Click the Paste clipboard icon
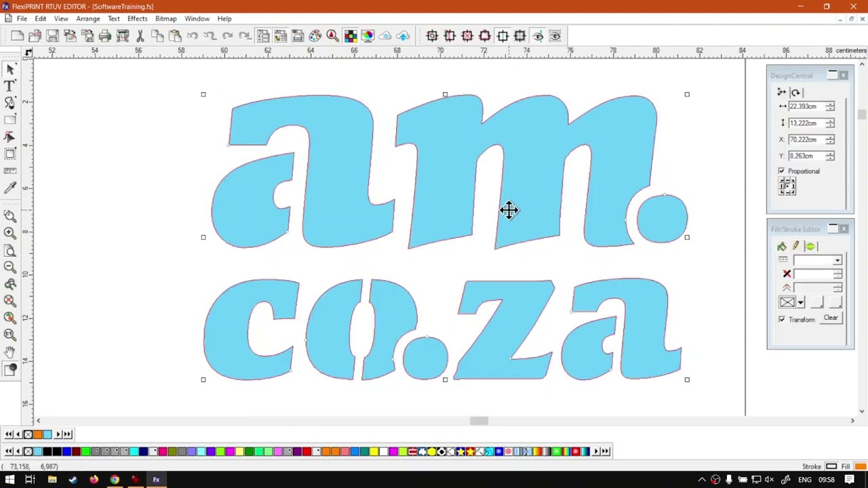This screenshot has width=868, height=488. 175,36
